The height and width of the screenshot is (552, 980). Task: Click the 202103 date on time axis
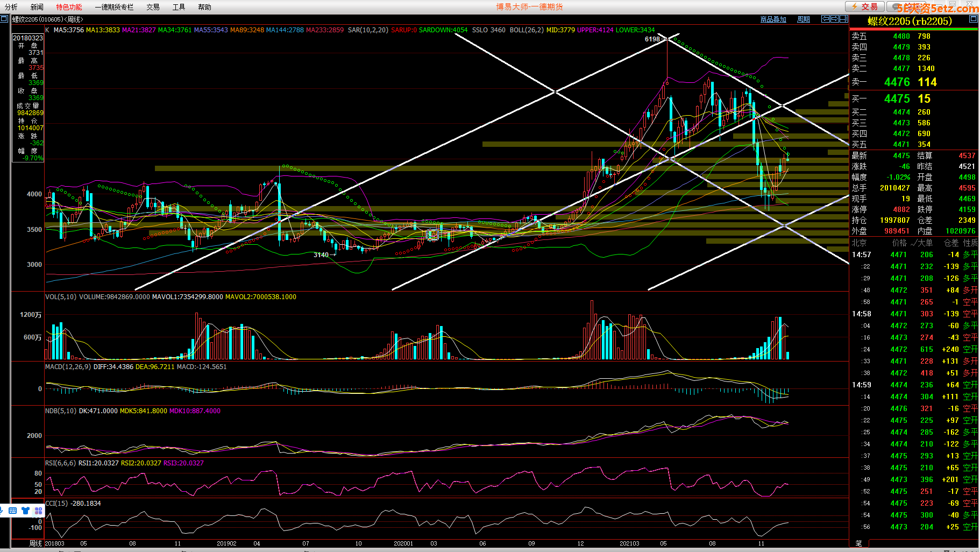click(x=629, y=543)
